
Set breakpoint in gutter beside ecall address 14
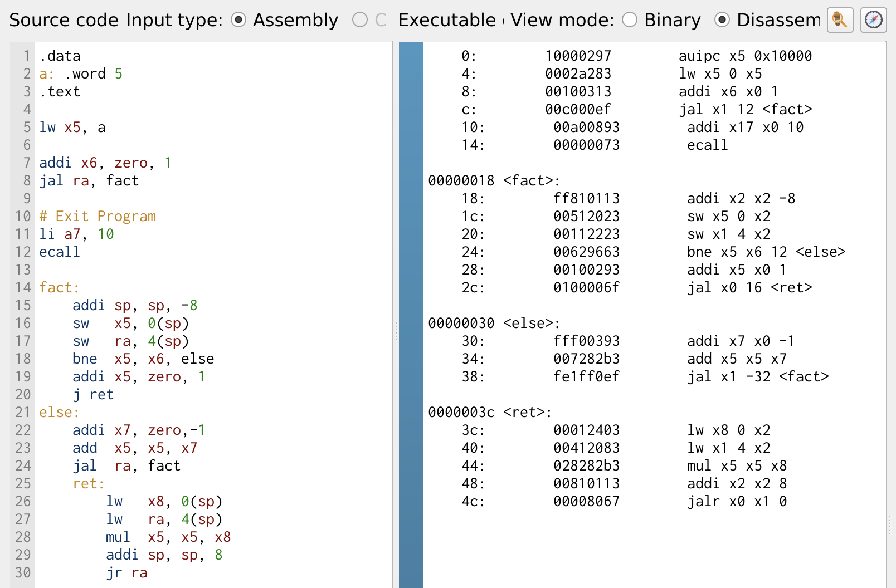411,145
